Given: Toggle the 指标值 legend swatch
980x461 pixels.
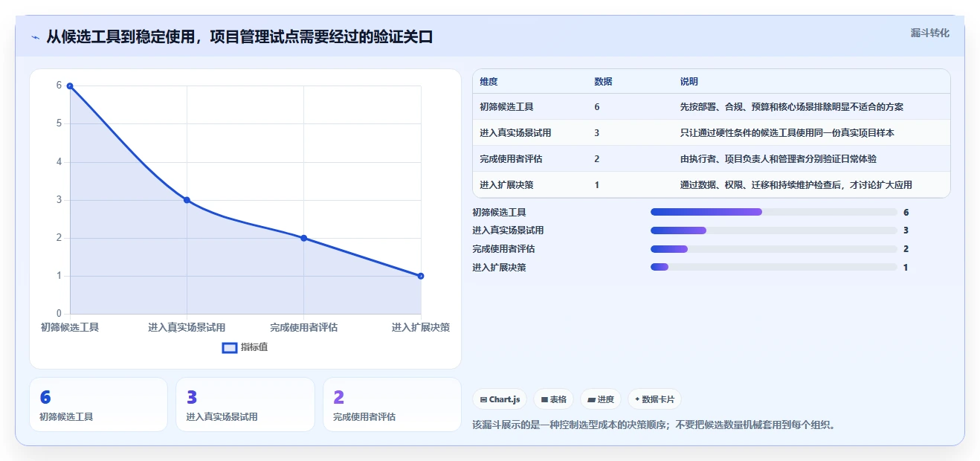Looking at the screenshot, I should (230, 347).
